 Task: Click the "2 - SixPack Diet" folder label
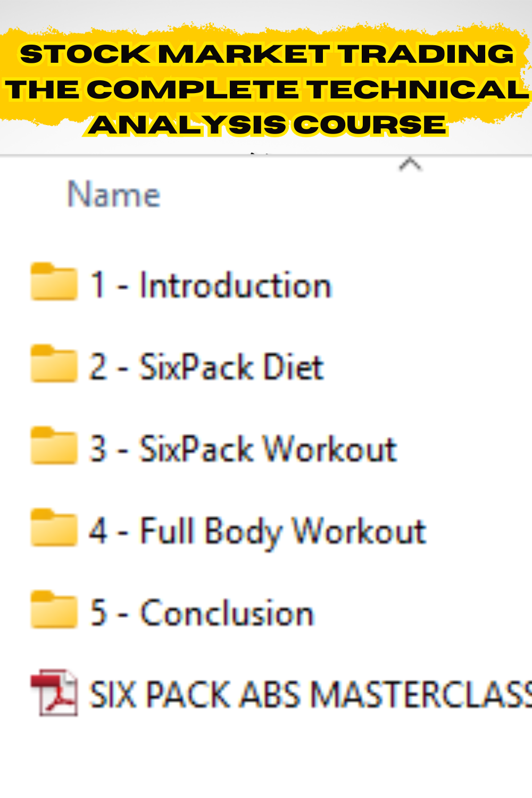coord(206,367)
